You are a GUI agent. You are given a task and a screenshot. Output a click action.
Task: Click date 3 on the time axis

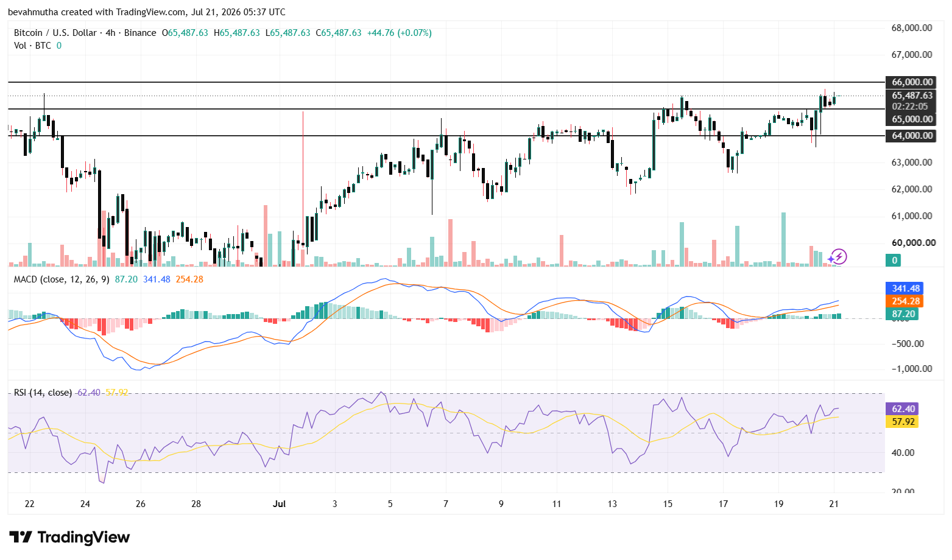334,504
